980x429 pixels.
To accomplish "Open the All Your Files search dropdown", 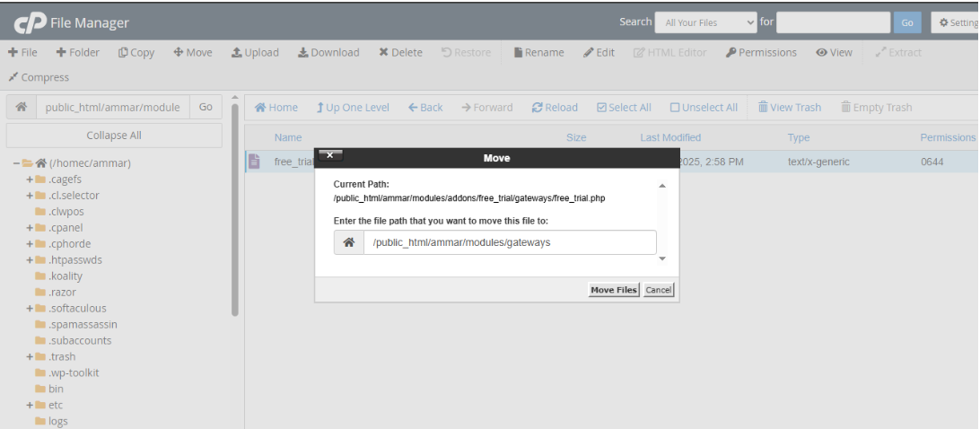I will 706,22.
